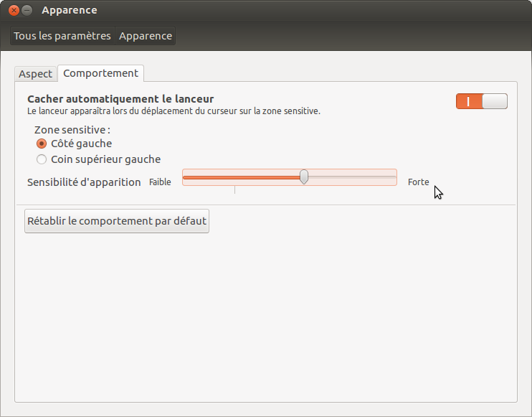Screen dimensions: 532x417
Task: Select the Comportement tab
Action: [x=100, y=73]
